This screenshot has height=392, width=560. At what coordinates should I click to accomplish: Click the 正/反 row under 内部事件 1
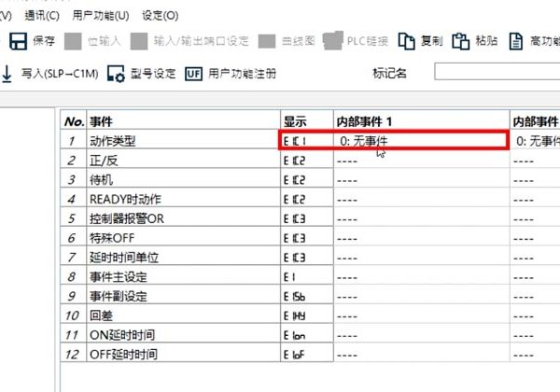coord(421,161)
